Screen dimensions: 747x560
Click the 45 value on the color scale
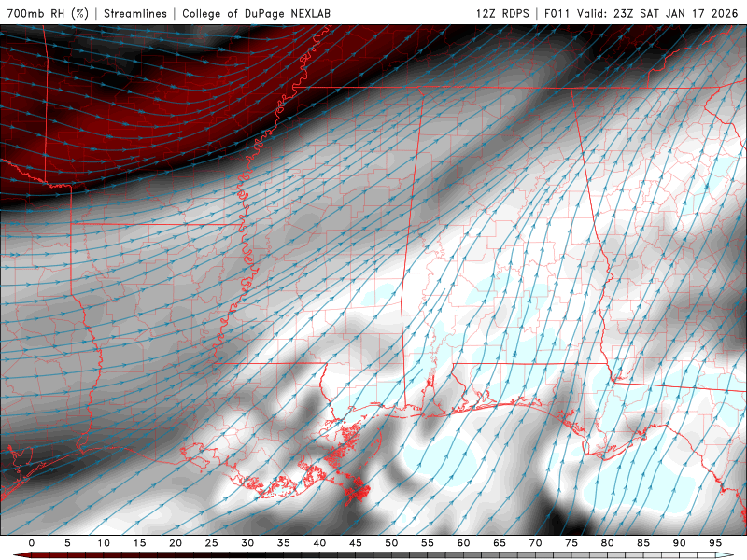coord(356,543)
